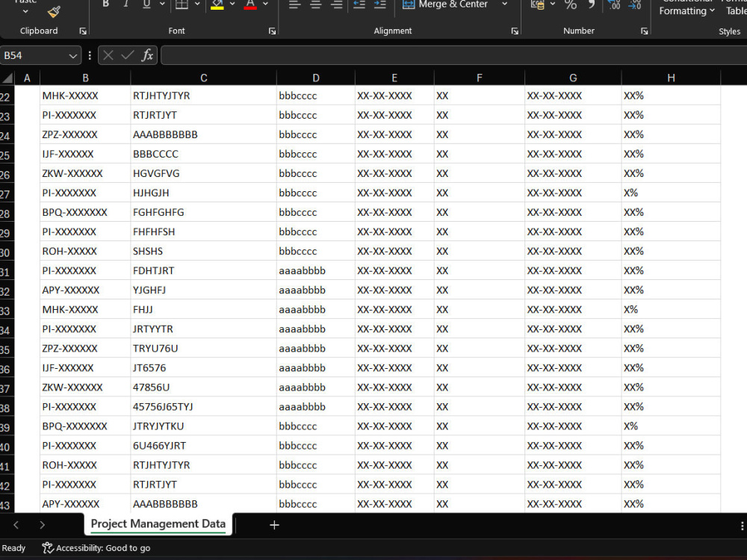Screen dimensions: 747x560
Task: Open Clipboard group dialog launcher
Action: pos(83,31)
